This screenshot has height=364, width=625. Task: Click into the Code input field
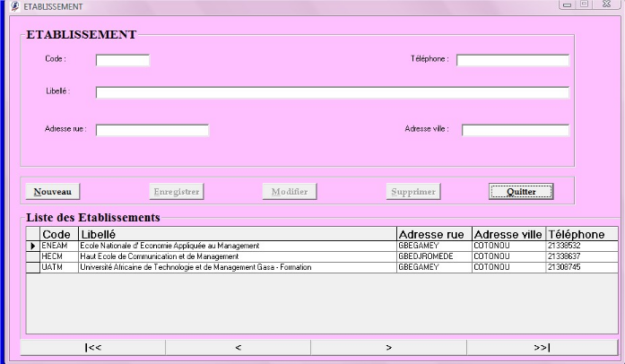pyautogui.click(x=122, y=60)
